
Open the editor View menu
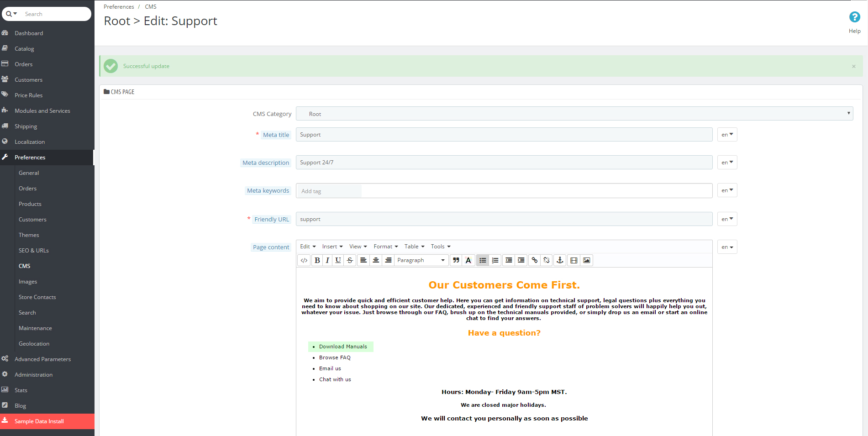[x=358, y=247]
